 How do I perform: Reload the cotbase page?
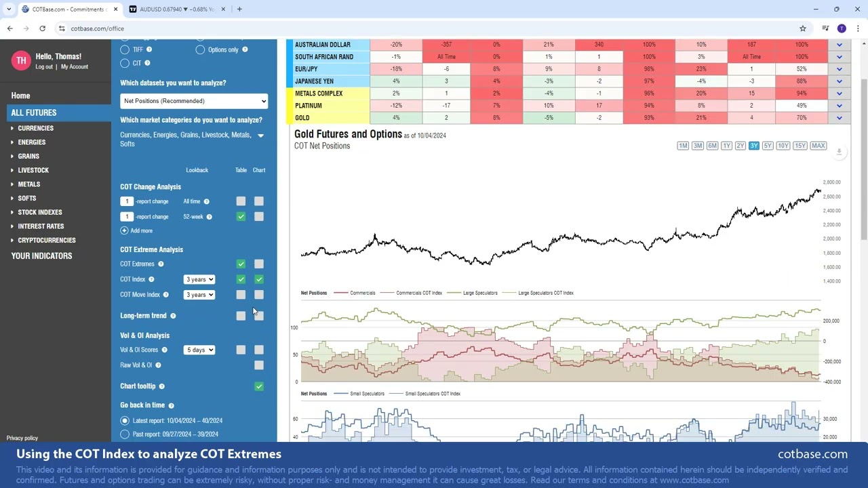point(42,28)
